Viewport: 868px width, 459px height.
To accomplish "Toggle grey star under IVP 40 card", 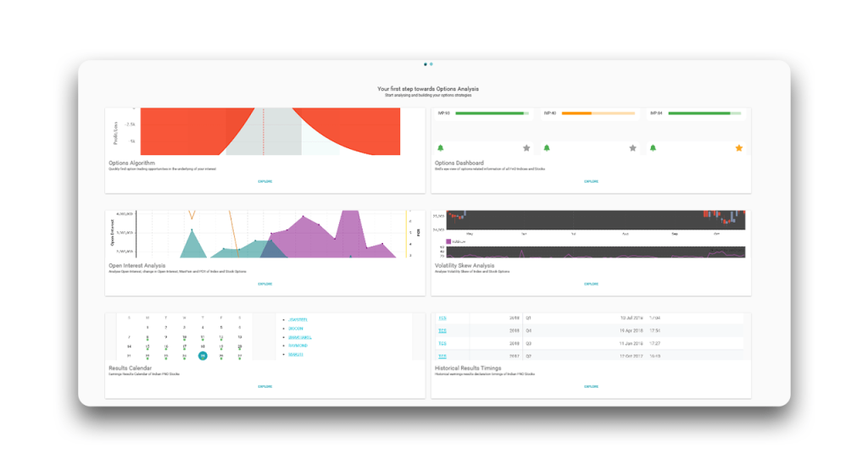I will (632, 148).
